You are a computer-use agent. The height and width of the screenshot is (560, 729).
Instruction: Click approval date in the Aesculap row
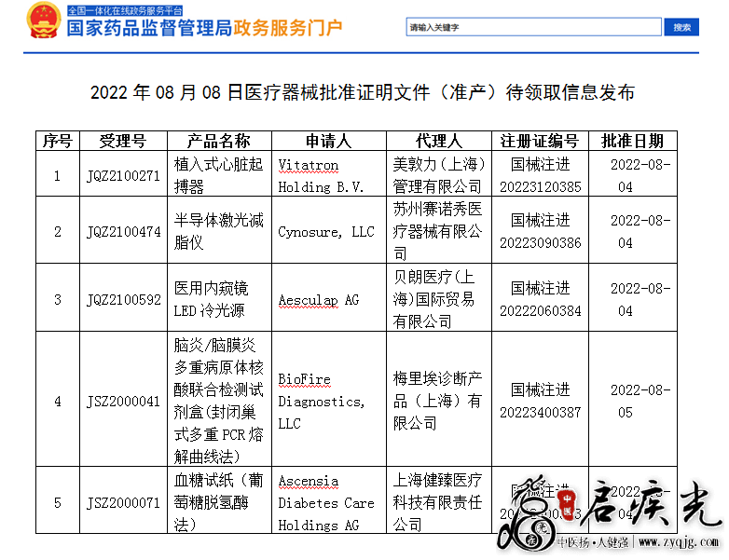pos(640,300)
